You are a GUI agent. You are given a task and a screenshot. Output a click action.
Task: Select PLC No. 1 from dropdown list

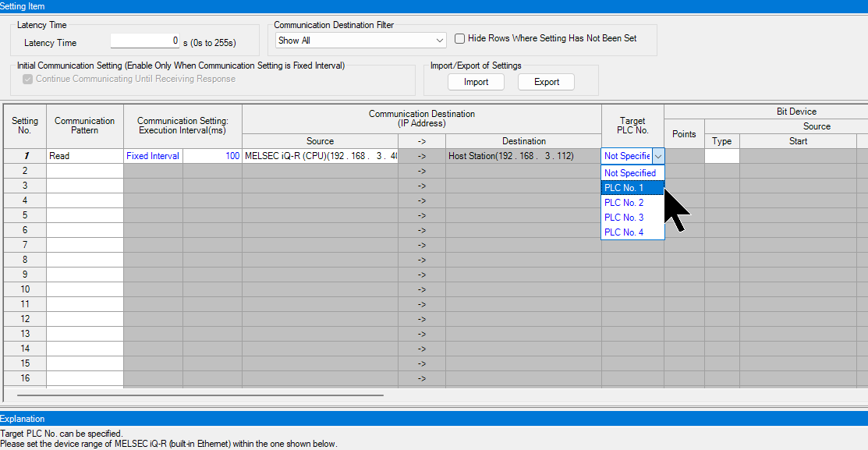pyautogui.click(x=632, y=188)
